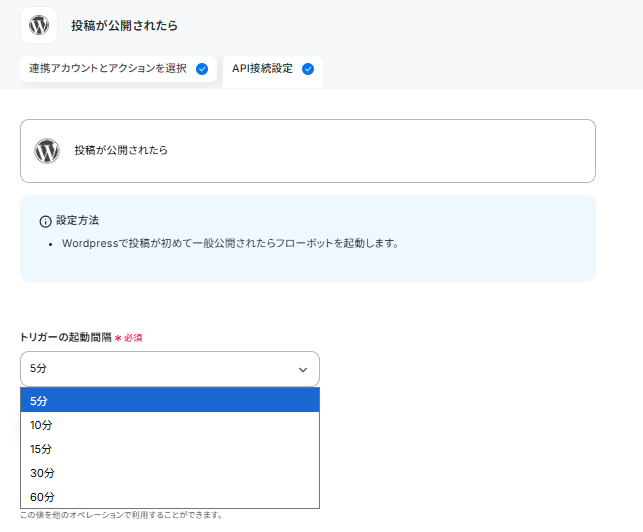Click the 設定方法 heading
This screenshot has width=643, height=532.
tap(78, 221)
